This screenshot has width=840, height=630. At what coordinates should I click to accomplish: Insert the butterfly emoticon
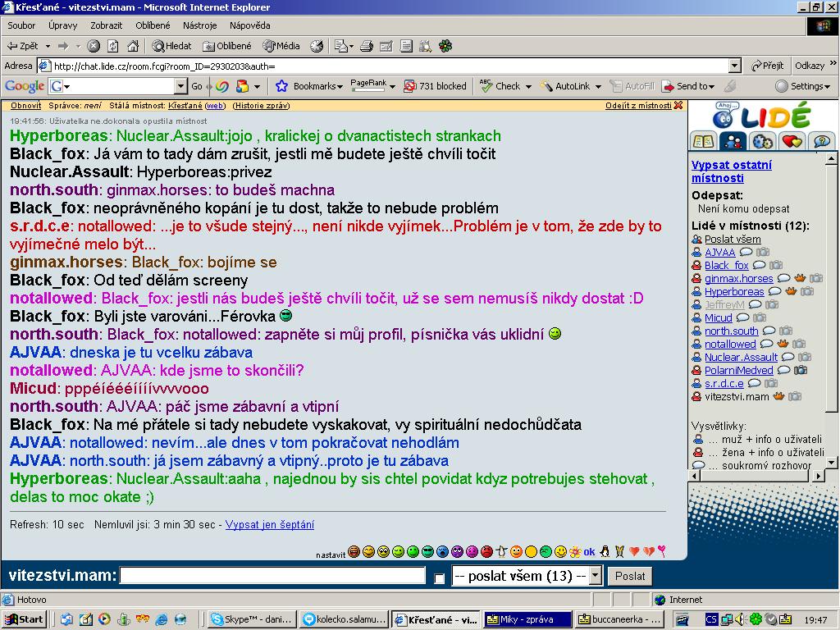[x=620, y=552]
